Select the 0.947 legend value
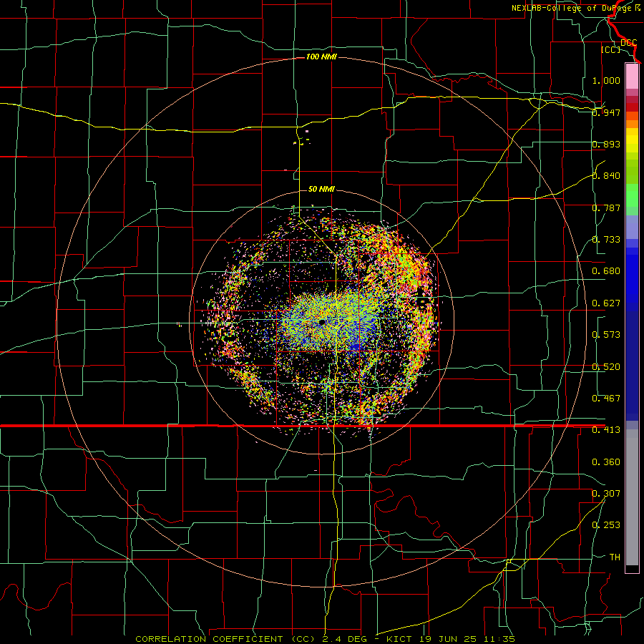Viewport: 644px width, 644px height. pyautogui.click(x=606, y=112)
